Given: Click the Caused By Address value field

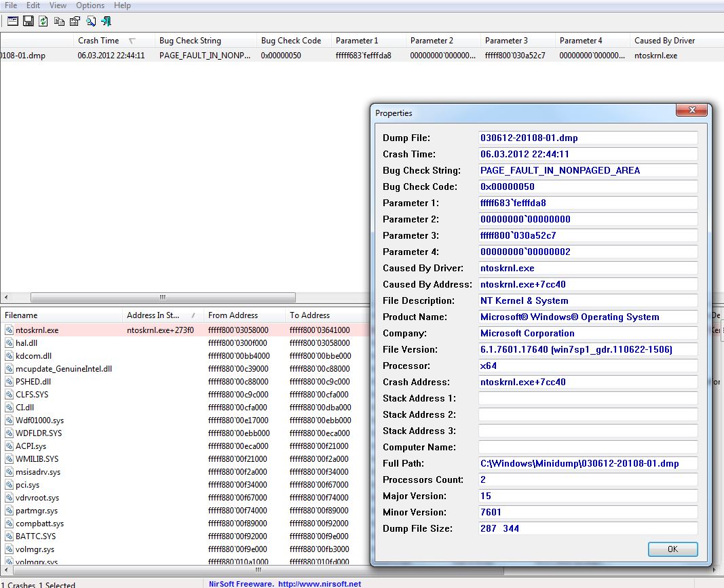Looking at the screenshot, I should tap(588, 284).
